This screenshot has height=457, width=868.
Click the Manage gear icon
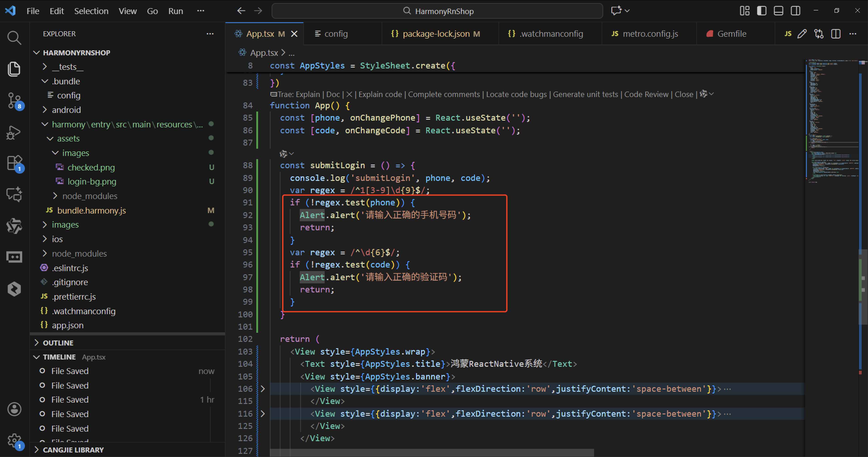14,440
